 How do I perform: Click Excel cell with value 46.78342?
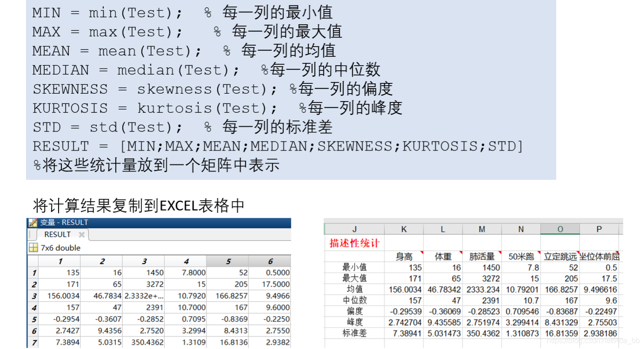pos(443,289)
